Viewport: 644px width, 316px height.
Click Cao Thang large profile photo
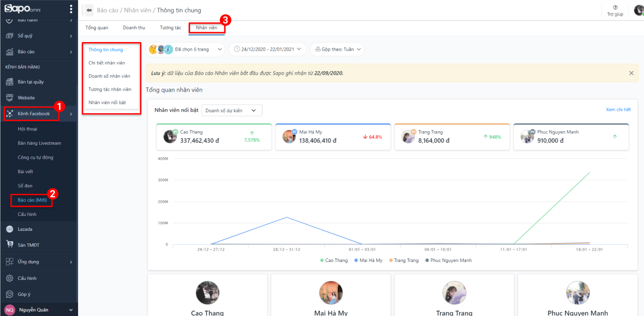pyautogui.click(x=207, y=293)
